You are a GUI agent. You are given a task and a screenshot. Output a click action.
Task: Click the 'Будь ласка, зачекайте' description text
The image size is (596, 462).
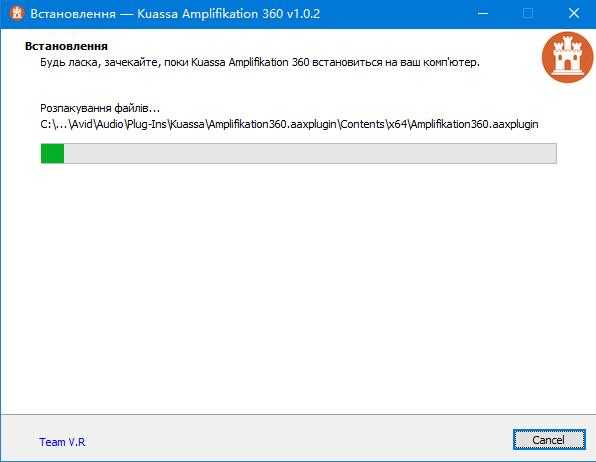(100, 62)
